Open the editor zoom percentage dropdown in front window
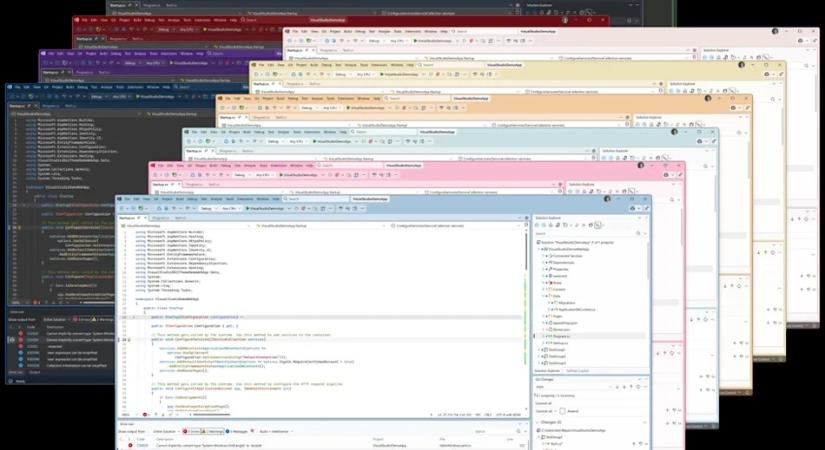825x450 pixels. coord(127,415)
